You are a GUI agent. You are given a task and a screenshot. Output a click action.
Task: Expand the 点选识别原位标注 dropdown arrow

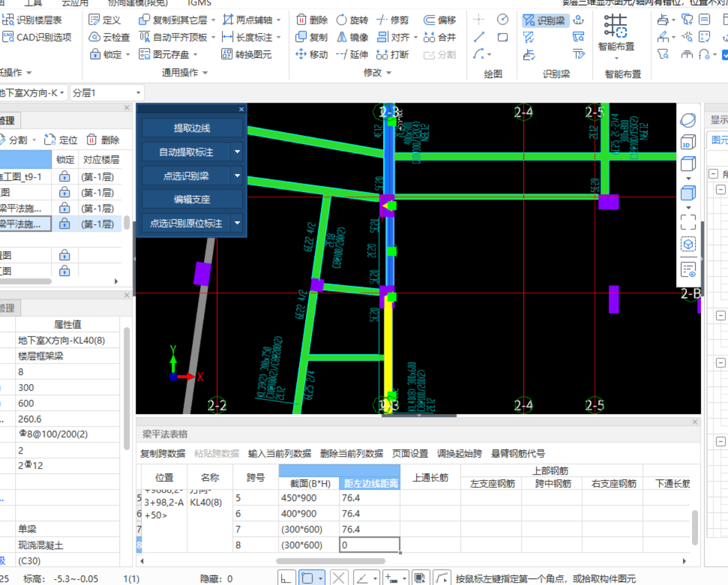(237, 223)
